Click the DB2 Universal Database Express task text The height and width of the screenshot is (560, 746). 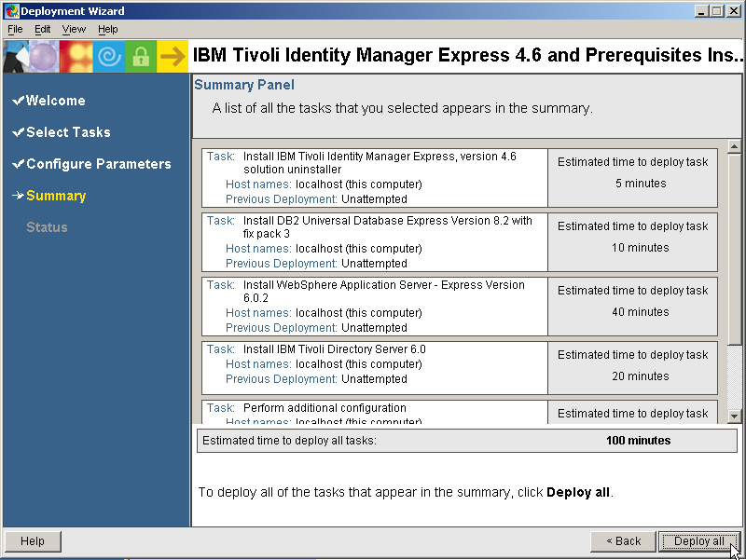[388, 226]
